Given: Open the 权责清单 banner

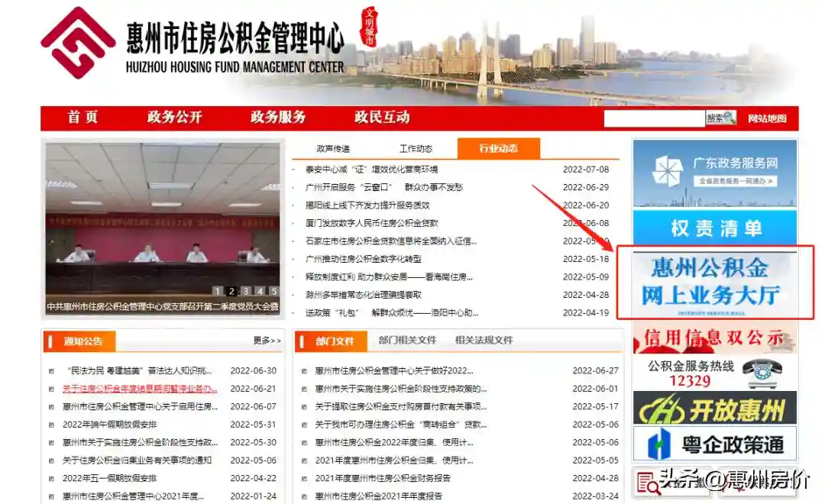Looking at the screenshot, I should click(714, 228).
